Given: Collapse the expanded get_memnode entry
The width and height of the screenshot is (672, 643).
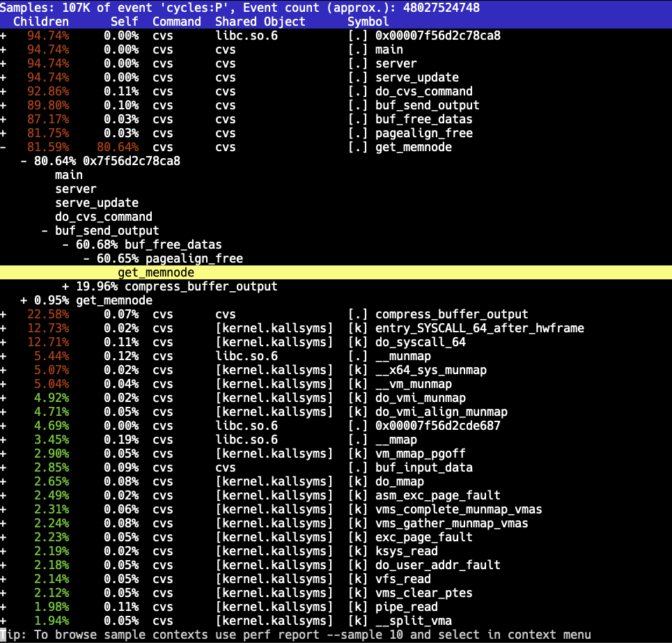Looking at the screenshot, I should pos(4,147).
